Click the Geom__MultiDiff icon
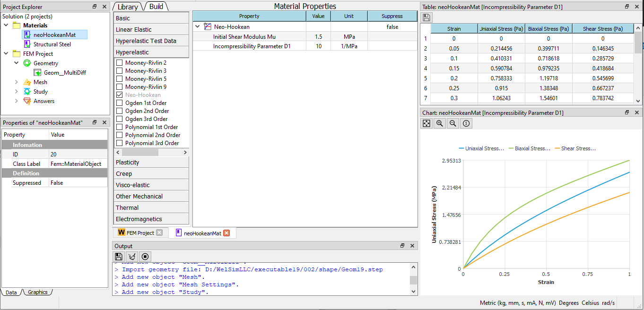Viewport: 644px width, 310px height. coord(38,72)
